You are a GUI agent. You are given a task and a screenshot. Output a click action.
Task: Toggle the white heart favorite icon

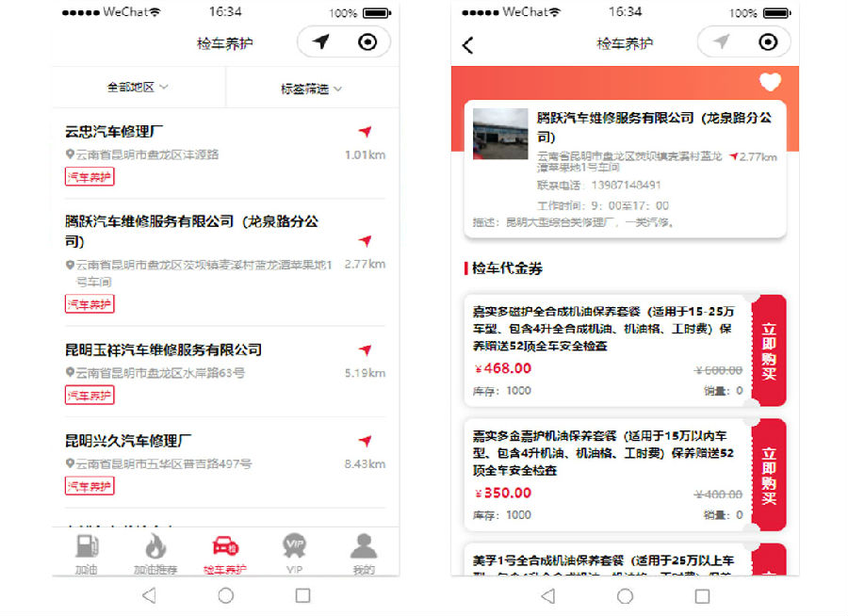tap(770, 82)
